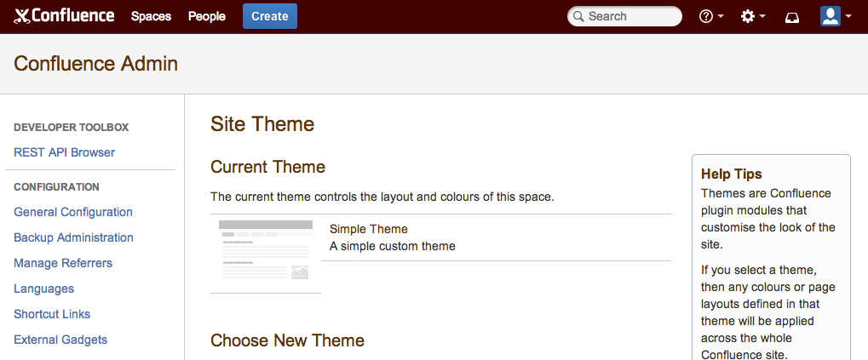Go to General Configuration
Screen dimensions: 868x360
tap(73, 212)
